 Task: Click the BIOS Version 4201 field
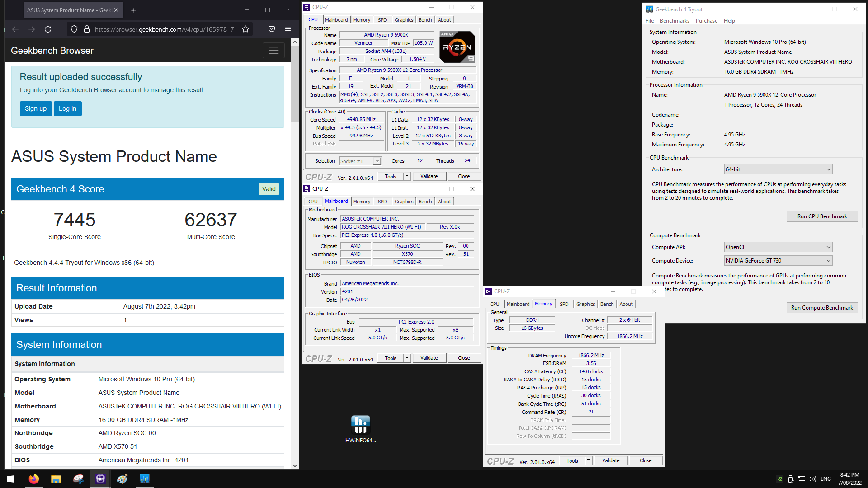click(407, 292)
